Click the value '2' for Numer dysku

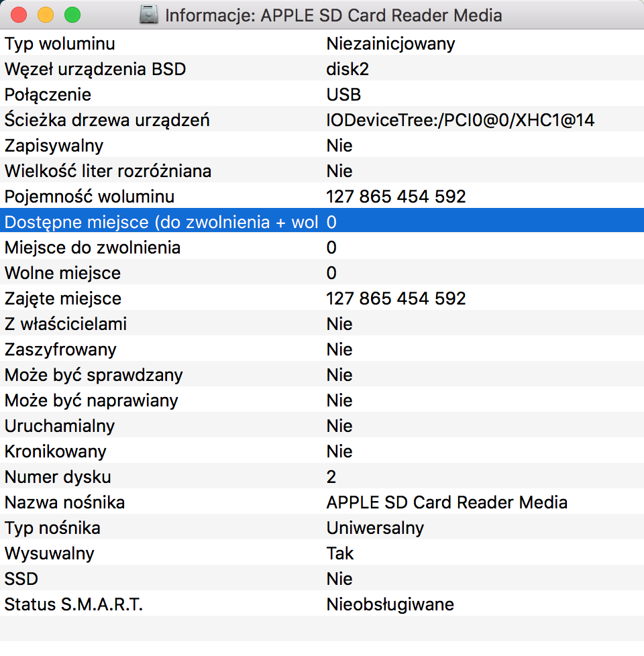(331, 477)
